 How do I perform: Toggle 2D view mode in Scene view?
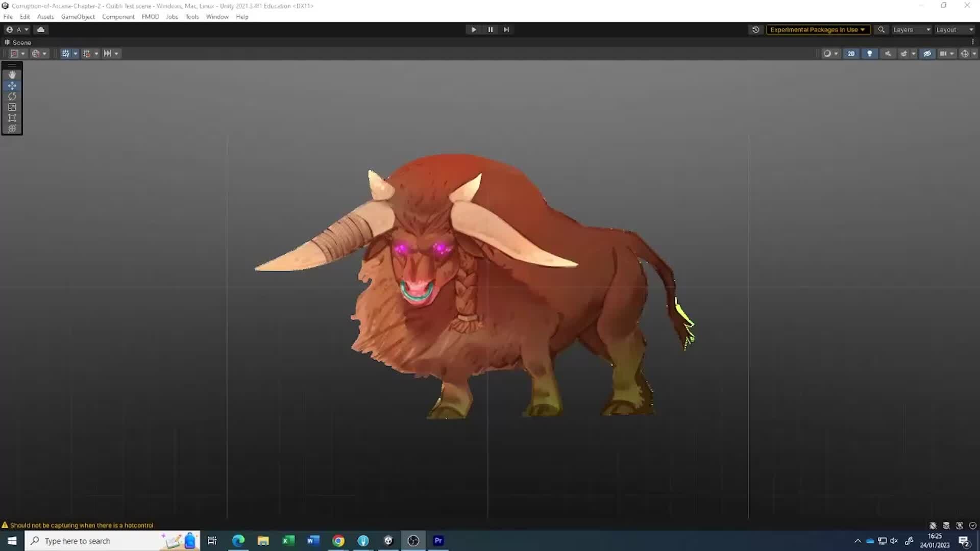click(x=851, y=53)
